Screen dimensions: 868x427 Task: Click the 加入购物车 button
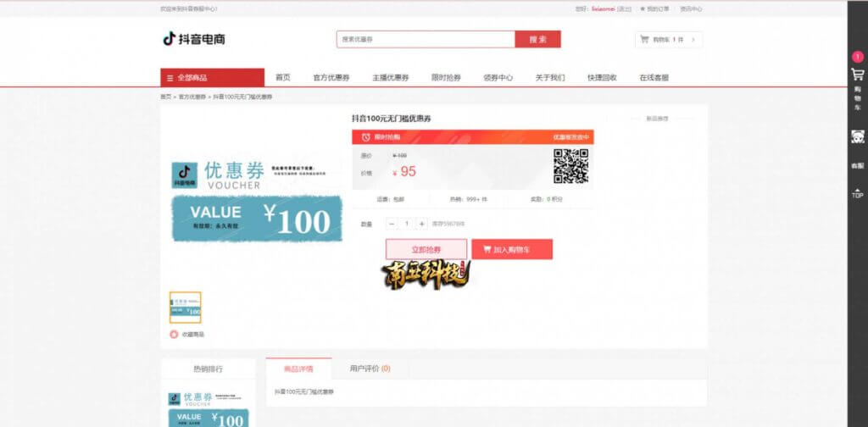512,249
